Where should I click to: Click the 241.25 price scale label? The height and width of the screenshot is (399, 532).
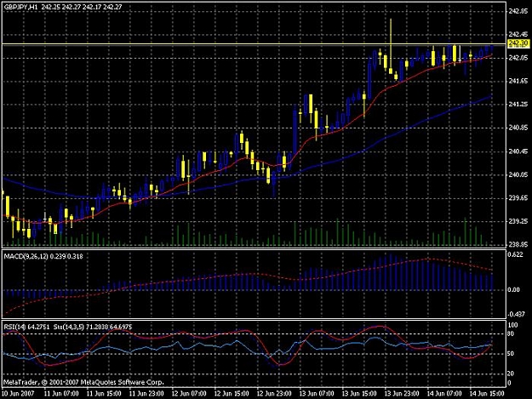[x=518, y=105]
